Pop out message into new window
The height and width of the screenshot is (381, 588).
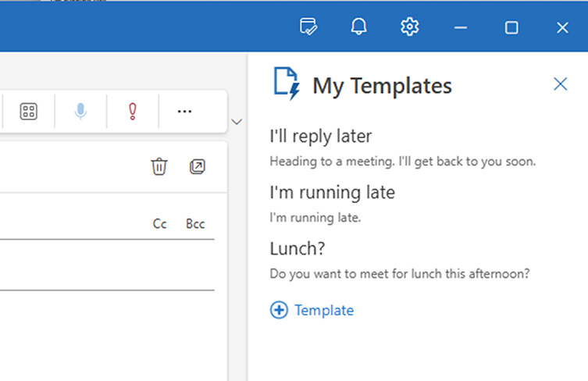click(x=198, y=167)
